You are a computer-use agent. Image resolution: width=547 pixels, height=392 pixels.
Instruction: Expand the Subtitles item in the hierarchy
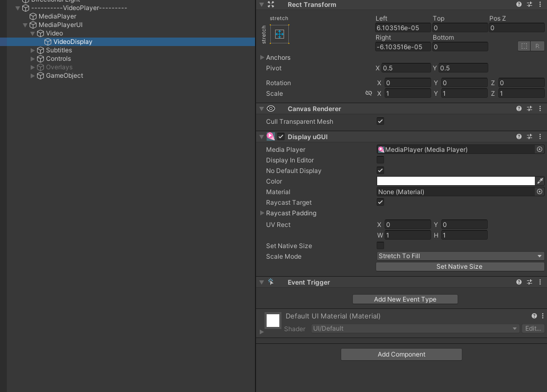pos(33,50)
